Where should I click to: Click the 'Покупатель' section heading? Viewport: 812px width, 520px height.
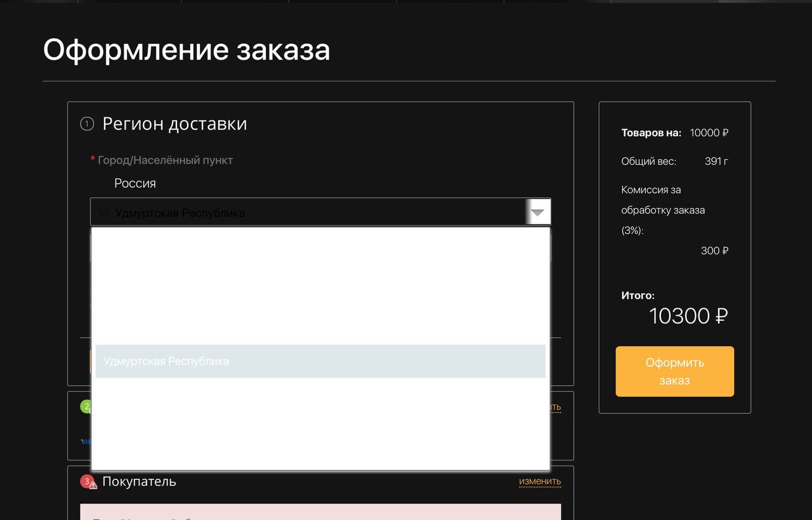[139, 481]
